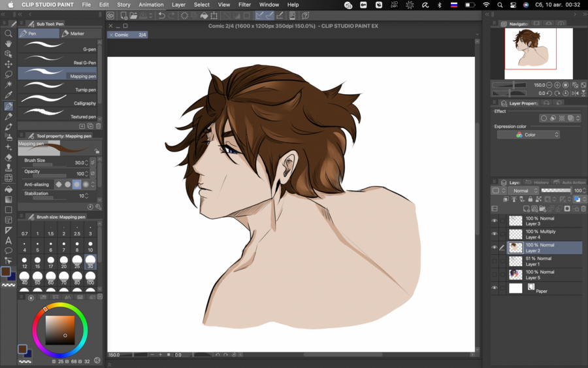Viewport: 588px width, 368px height.
Task: Select the Eraser tool
Action: click(x=8, y=158)
